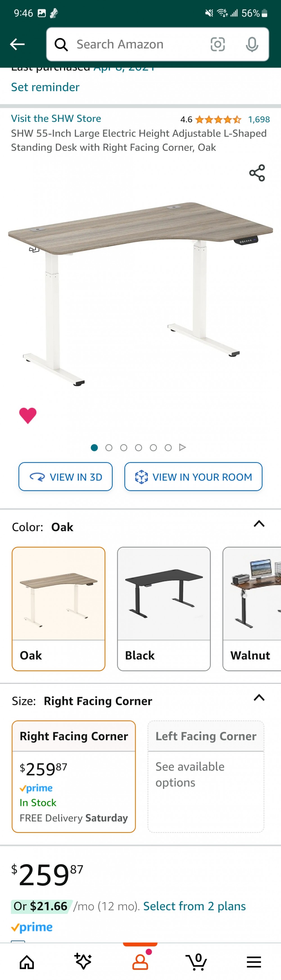Tap the back arrow icon

pyautogui.click(x=17, y=44)
